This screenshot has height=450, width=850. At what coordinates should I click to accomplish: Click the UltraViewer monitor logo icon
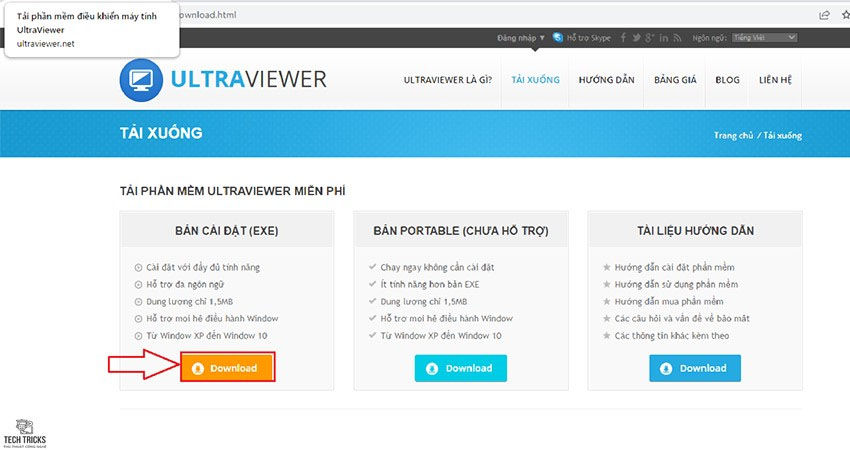(x=141, y=80)
